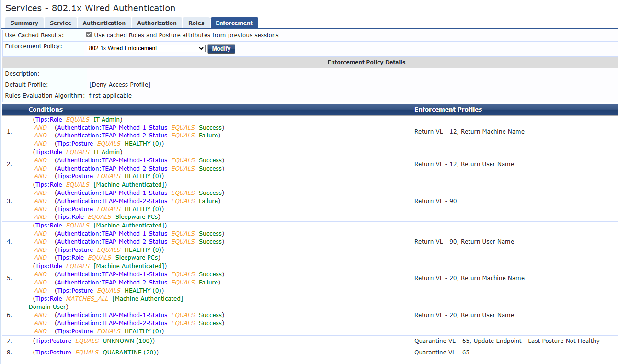Open the Summary tab
This screenshot has height=364, width=618.
tap(24, 23)
